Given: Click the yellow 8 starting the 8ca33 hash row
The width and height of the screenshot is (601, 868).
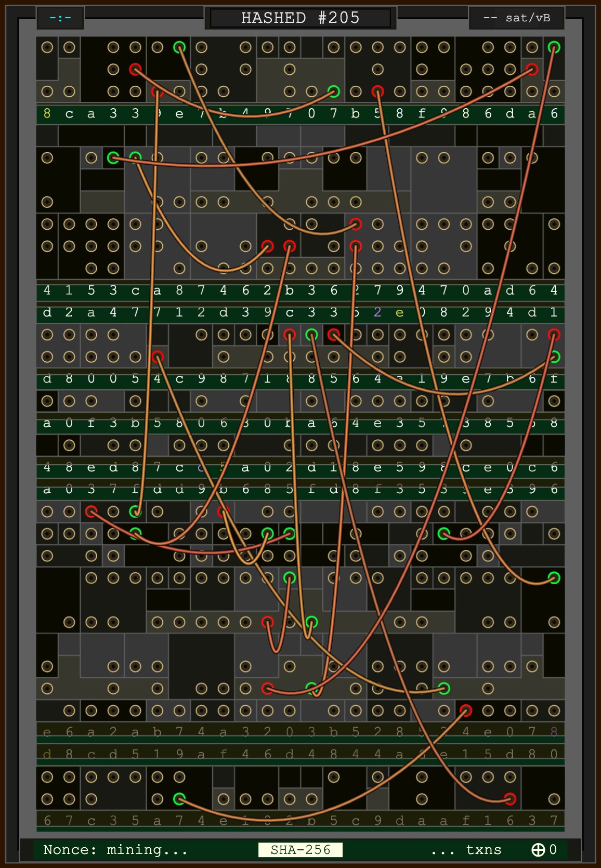Looking at the screenshot, I should [47, 114].
